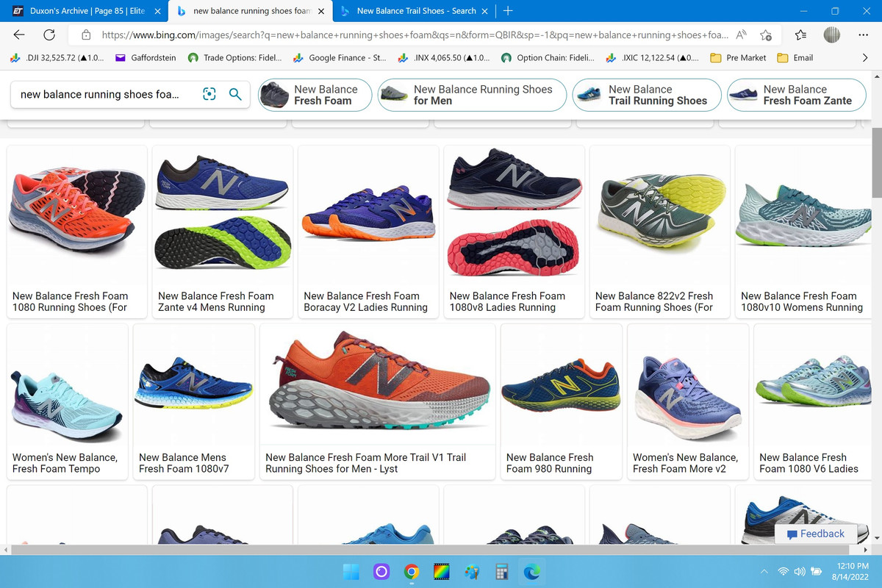Close the Duxon's Archive tab
Screen dimensions: 882x588
coord(157,11)
